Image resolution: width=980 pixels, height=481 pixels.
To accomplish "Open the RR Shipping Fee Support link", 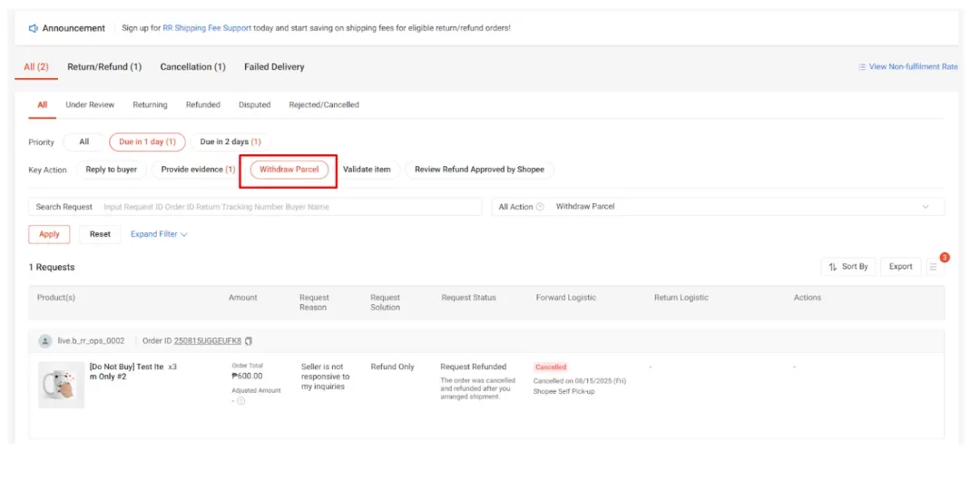I will [207, 28].
